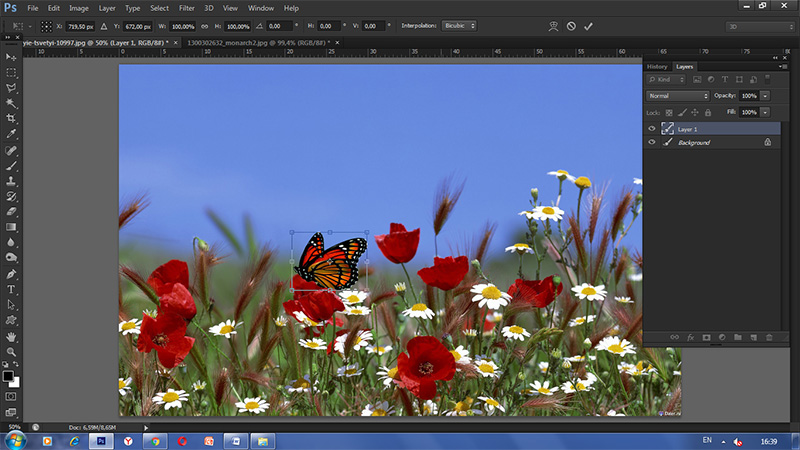The image size is (800, 450).
Task: Open the tool preset picker arrow
Action: [x=30, y=26]
